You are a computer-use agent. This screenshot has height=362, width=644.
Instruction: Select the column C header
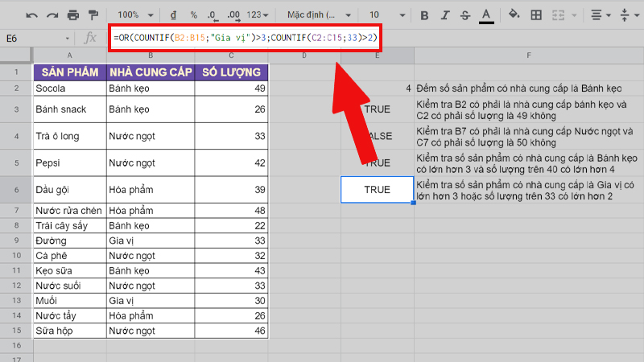pos(231,55)
